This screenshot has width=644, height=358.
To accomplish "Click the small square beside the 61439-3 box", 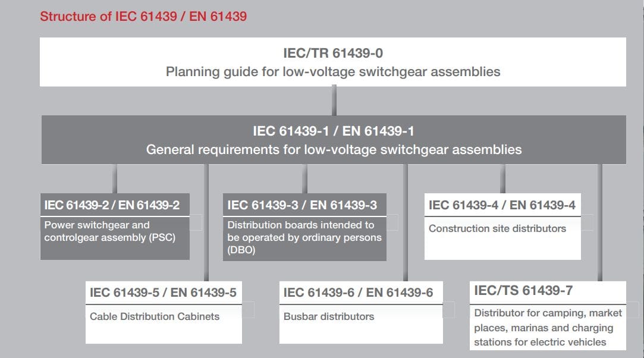I will coord(392,223).
